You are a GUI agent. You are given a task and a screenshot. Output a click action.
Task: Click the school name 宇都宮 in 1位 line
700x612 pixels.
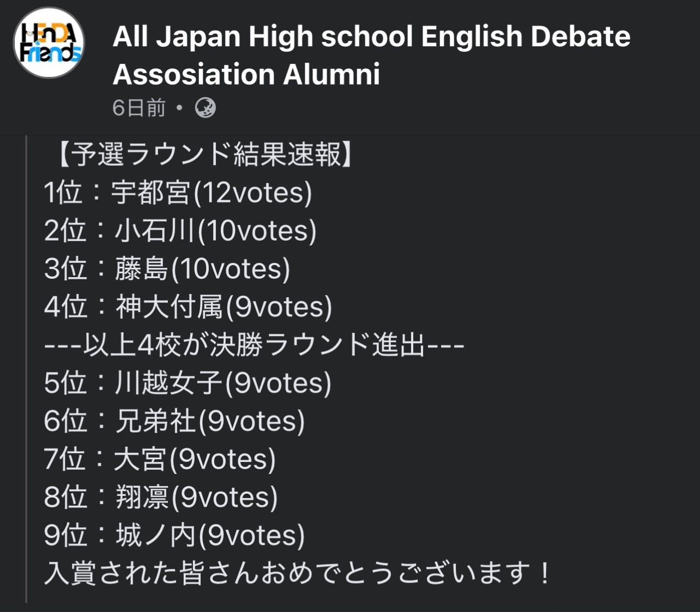click(150, 193)
